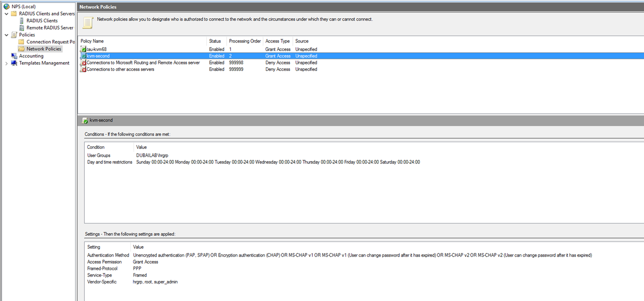The width and height of the screenshot is (644, 301).
Task: Click the Accounting node icon
Action: click(14, 56)
